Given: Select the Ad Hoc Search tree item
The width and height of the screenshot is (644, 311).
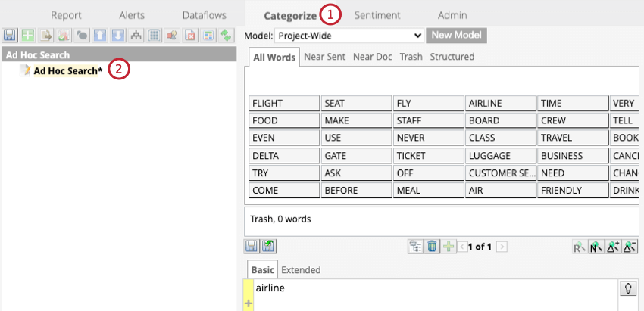Looking at the screenshot, I should [67, 70].
